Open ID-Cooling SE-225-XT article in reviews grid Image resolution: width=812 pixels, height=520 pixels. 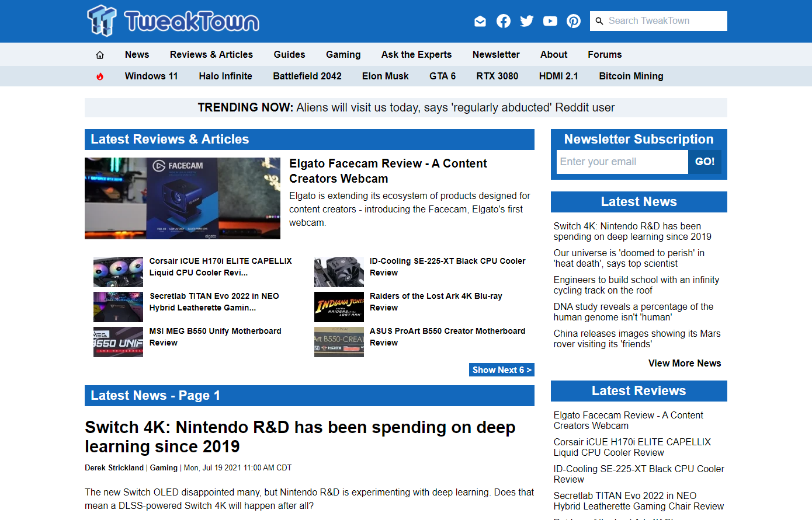(x=447, y=267)
